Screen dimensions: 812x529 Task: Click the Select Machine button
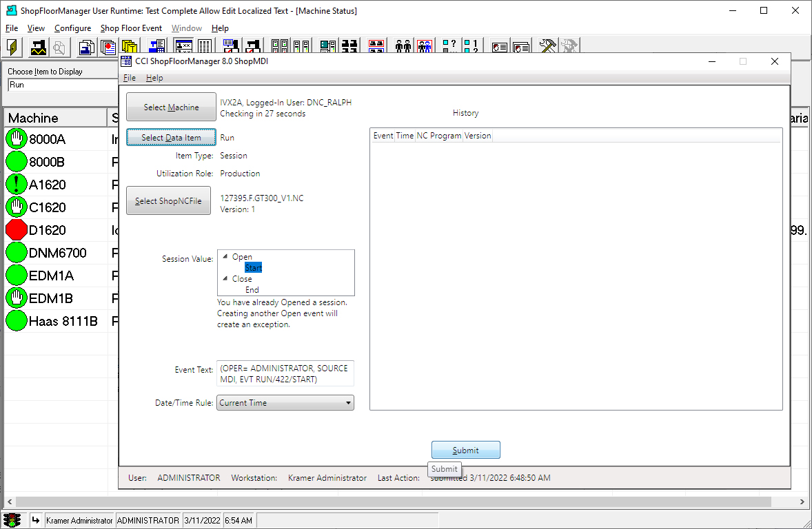coord(171,107)
